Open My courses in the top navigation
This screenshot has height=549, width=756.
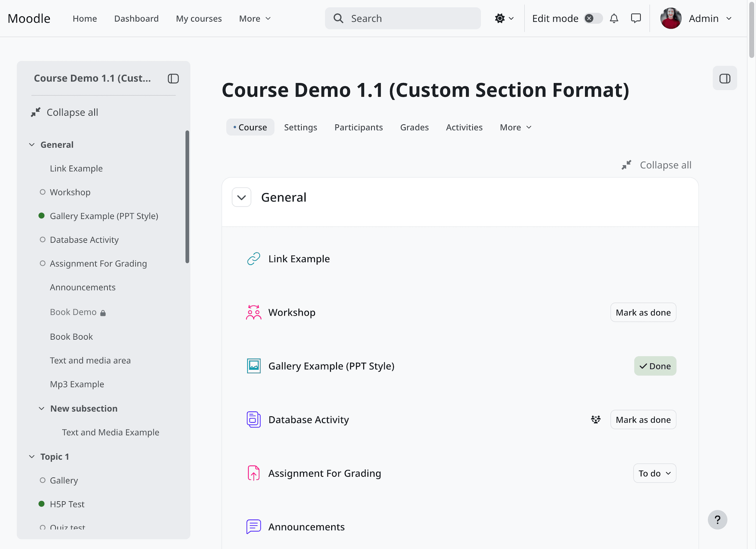pyautogui.click(x=199, y=19)
